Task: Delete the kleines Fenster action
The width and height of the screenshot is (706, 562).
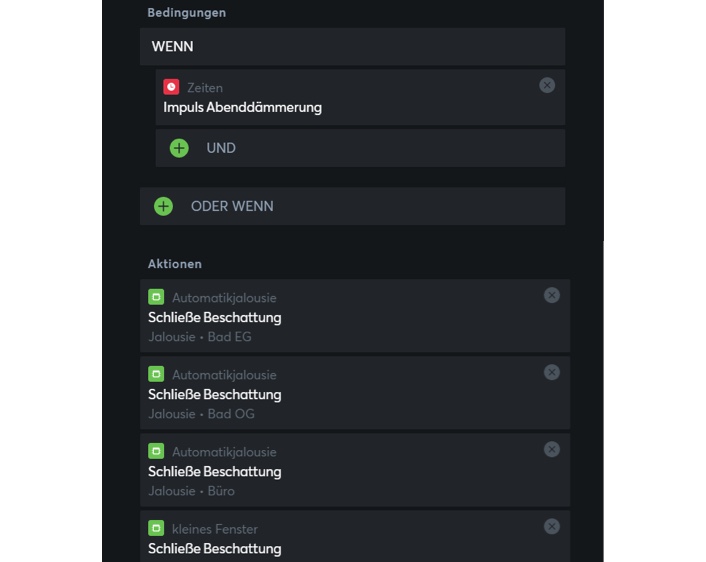Action: point(552,526)
